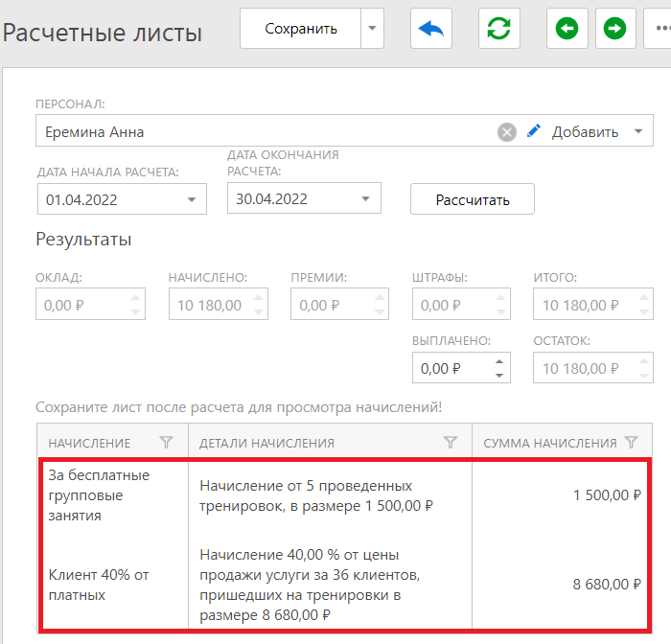Click the blue undo arrow icon
Screen dimensions: 671x644
[431, 29]
